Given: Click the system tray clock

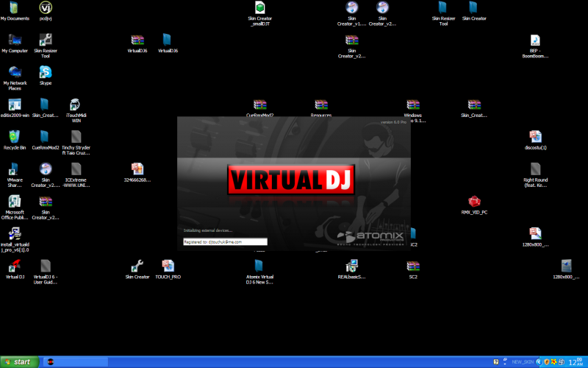Looking at the screenshot, I should [576, 361].
